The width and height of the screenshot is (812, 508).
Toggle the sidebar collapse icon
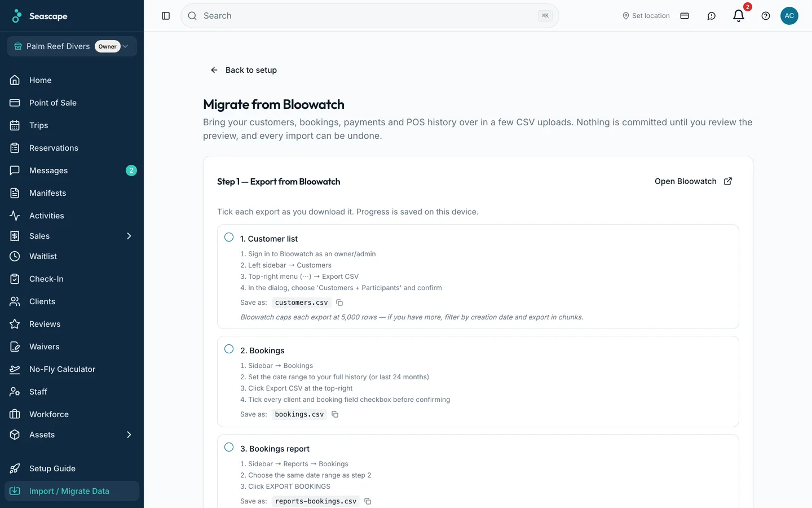point(166,16)
